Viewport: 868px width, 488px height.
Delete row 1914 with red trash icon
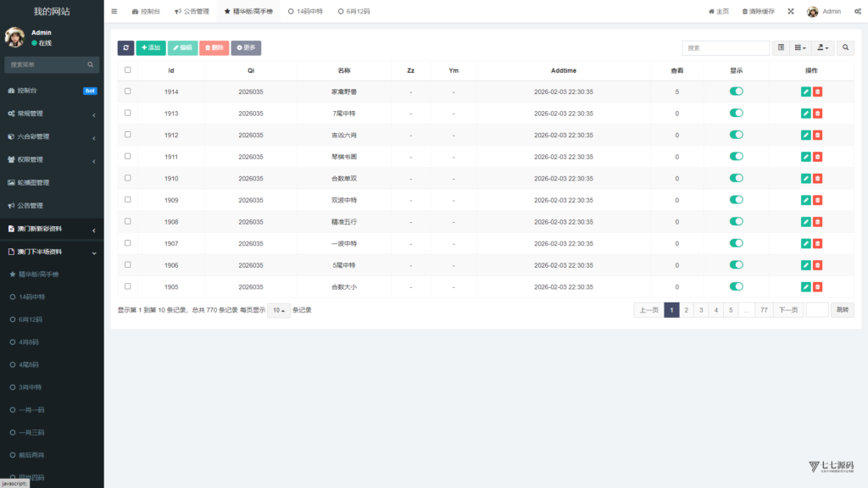pyautogui.click(x=818, y=91)
